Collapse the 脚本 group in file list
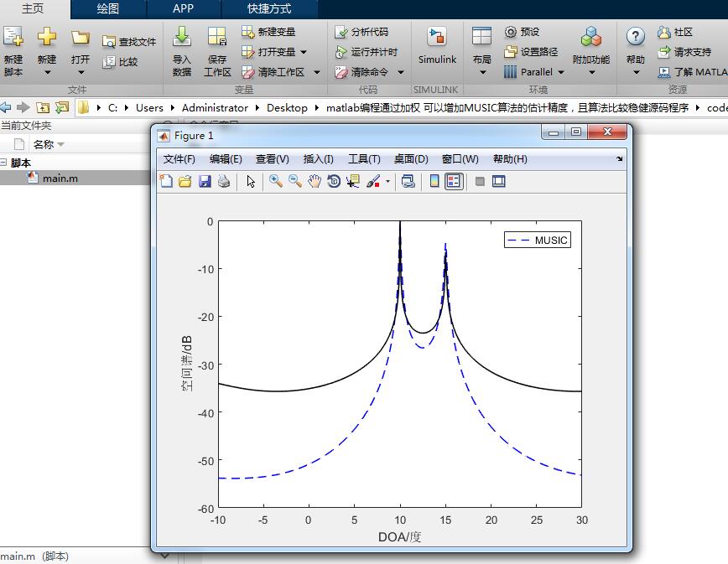728x564 pixels. point(3,163)
